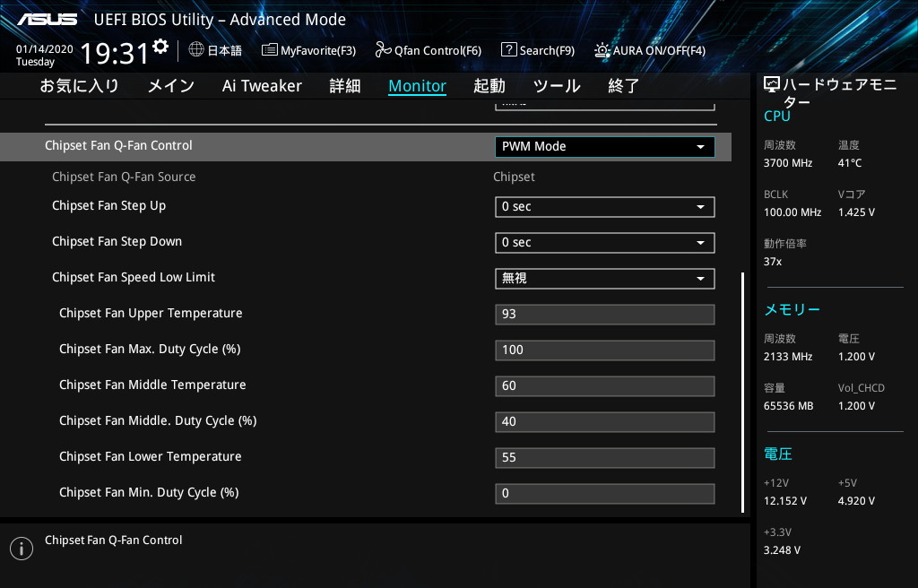Click the 65536 MB capacity value
918x588 pixels.
tap(788, 406)
